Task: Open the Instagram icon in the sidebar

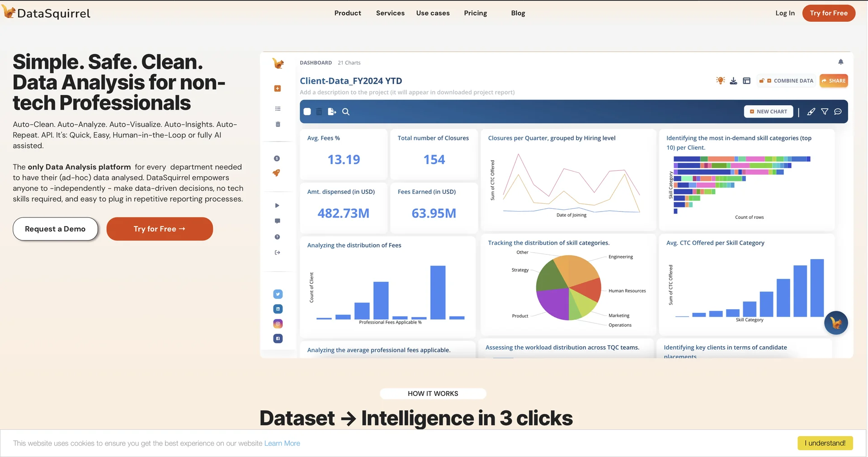Action: (278, 324)
